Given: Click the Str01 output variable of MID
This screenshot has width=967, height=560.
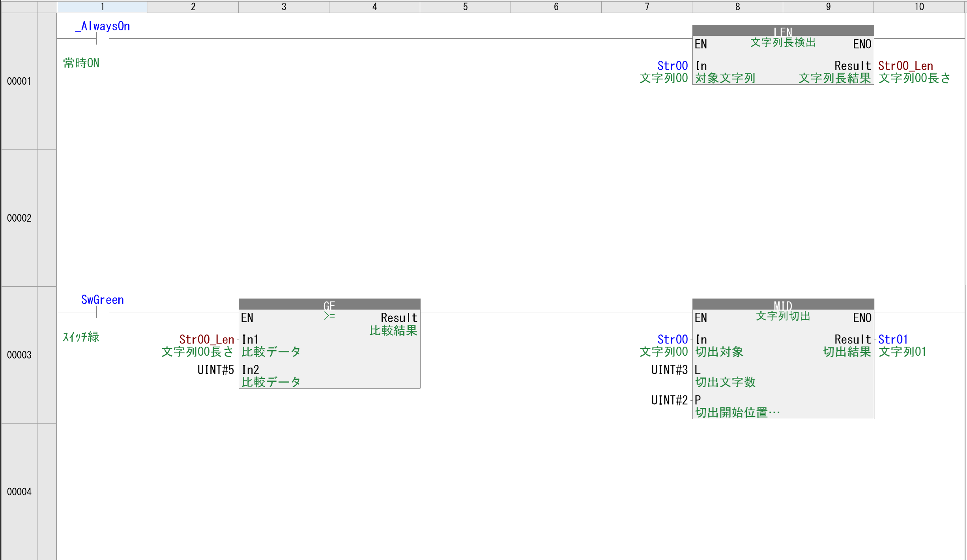Looking at the screenshot, I should click(x=893, y=340).
